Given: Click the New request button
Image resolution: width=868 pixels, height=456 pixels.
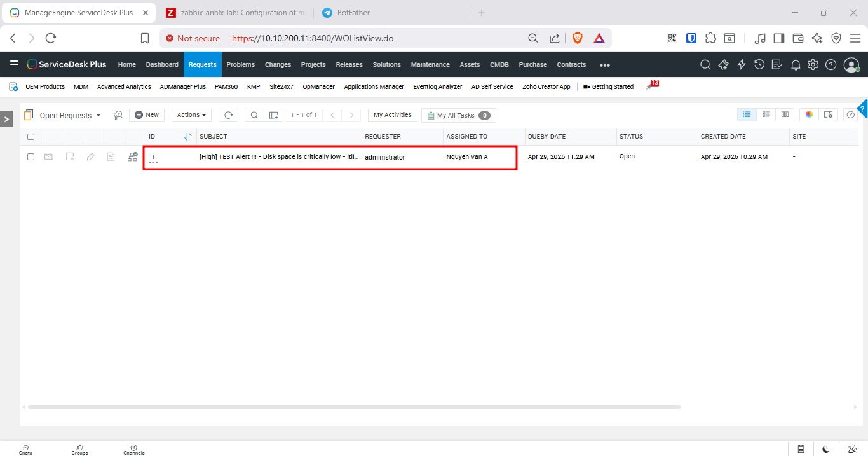Looking at the screenshot, I should 147,115.
